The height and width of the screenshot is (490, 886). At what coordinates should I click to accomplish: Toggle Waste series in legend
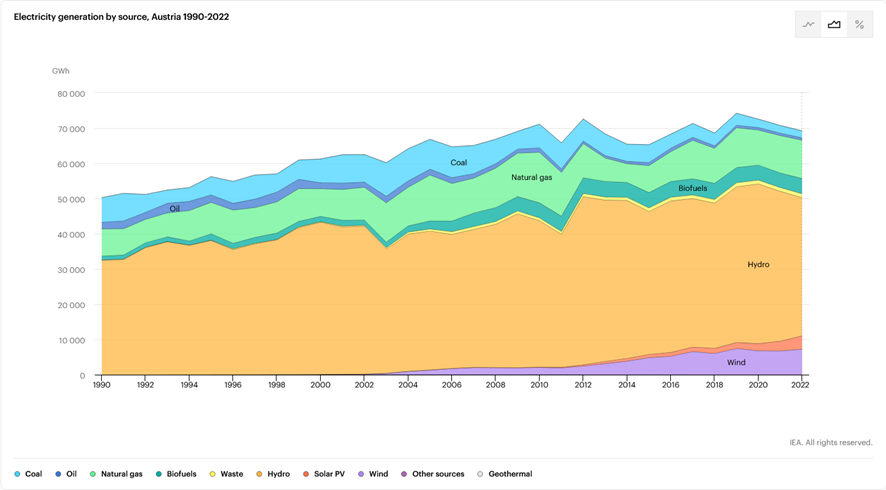point(226,474)
